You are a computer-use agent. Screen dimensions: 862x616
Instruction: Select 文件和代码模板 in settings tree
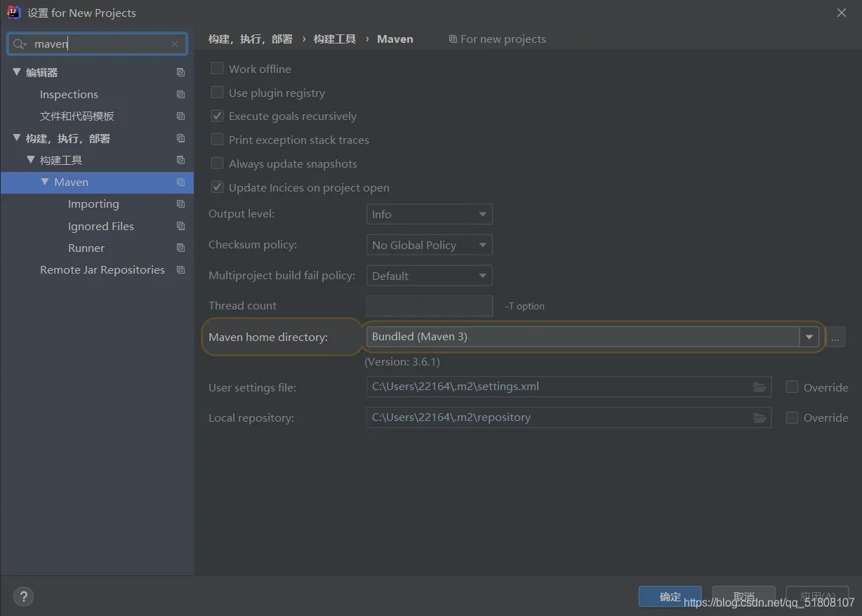77,116
